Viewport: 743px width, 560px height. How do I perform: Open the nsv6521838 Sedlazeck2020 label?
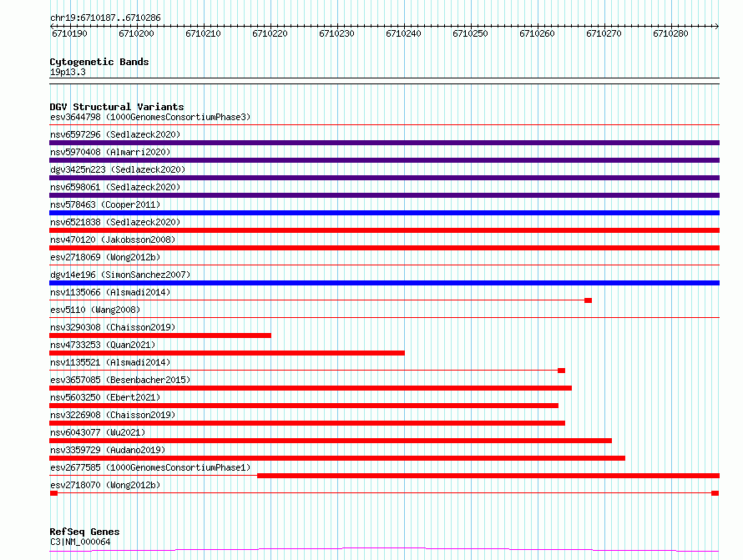[115, 222]
